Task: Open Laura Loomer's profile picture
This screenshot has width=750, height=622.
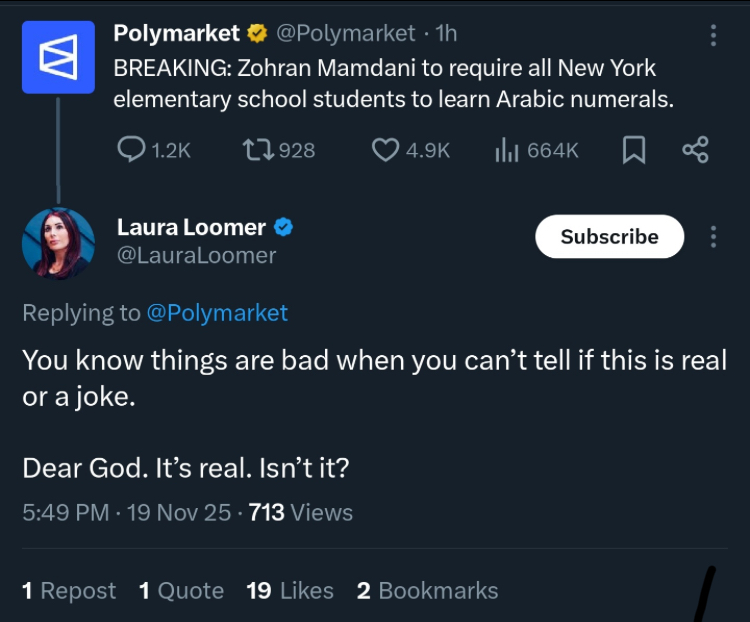Action: (58, 243)
